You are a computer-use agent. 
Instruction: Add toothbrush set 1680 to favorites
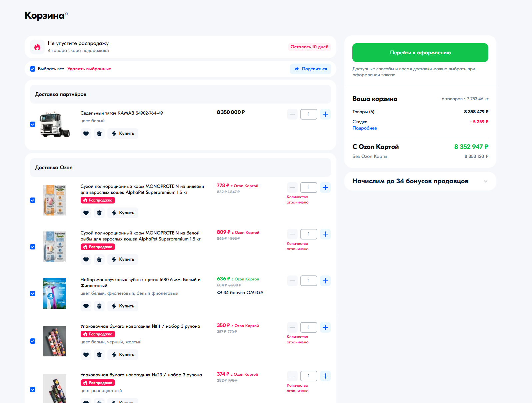pyautogui.click(x=86, y=306)
